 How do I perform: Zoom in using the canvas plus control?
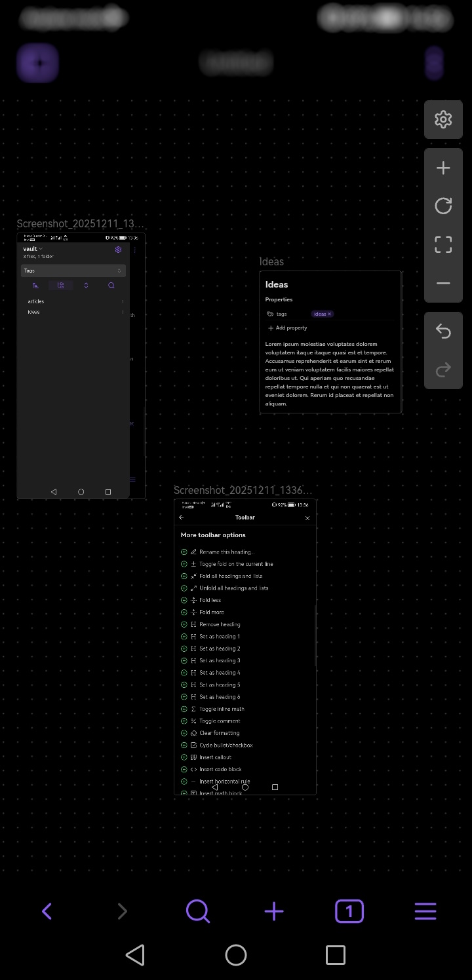click(443, 168)
